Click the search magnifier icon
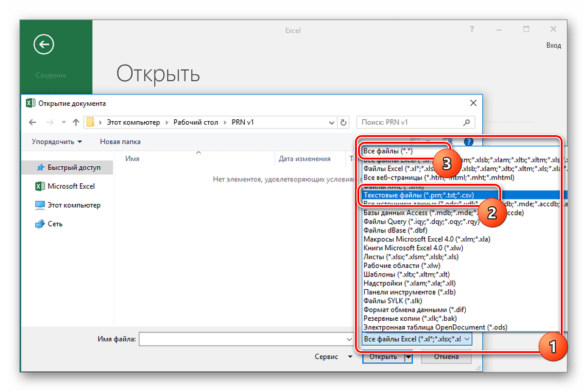 pyautogui.click(x=467, y=122)
